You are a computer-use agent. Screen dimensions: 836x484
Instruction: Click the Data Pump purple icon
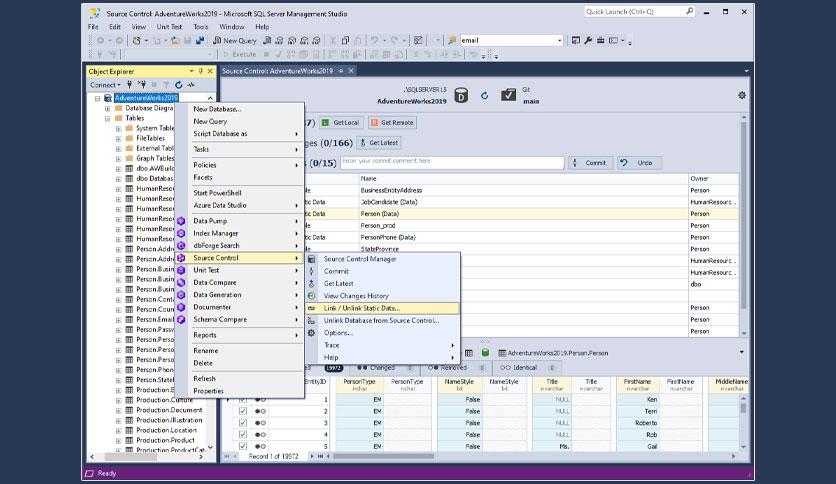181,221
